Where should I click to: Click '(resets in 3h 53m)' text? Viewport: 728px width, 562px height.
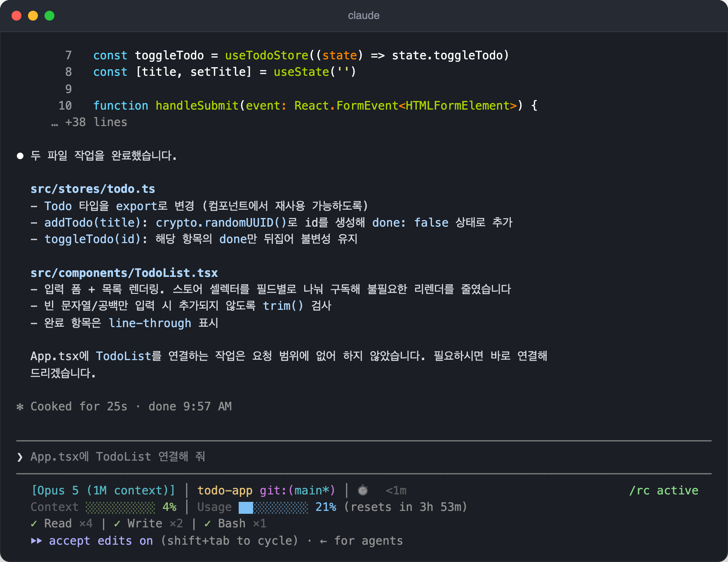406,507
